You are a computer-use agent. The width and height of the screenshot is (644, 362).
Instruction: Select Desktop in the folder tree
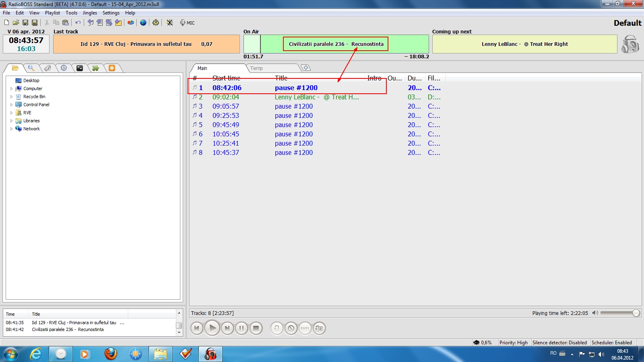[x=31, y=80]
